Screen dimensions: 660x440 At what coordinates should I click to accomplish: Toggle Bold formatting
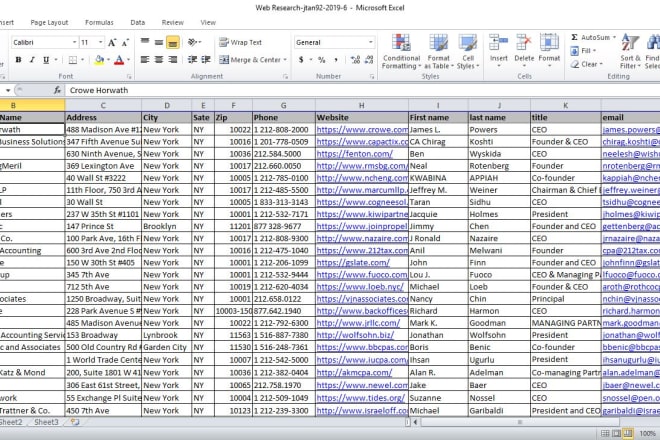19,60
